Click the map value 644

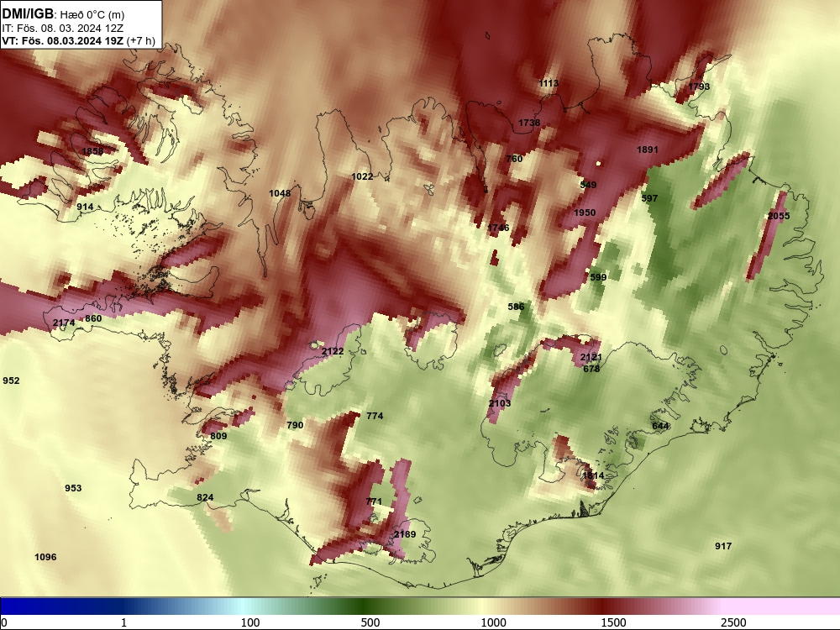pyautogui.click(x=660, y=426)
